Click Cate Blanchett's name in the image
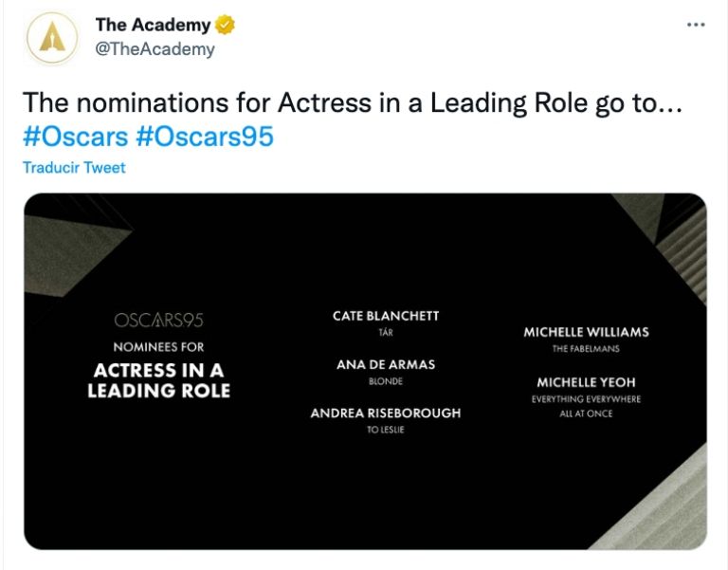This screenshot has height=570, width=728. tap(386, 316)
